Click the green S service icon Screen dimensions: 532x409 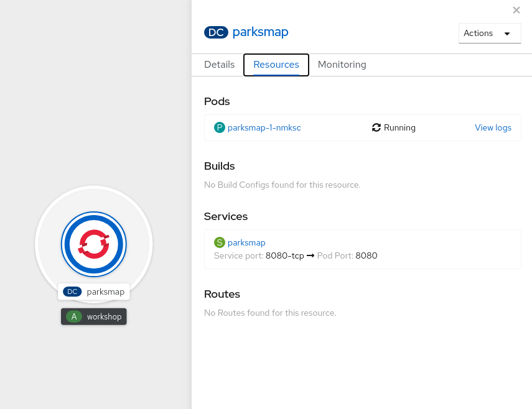tap(219, 242)
